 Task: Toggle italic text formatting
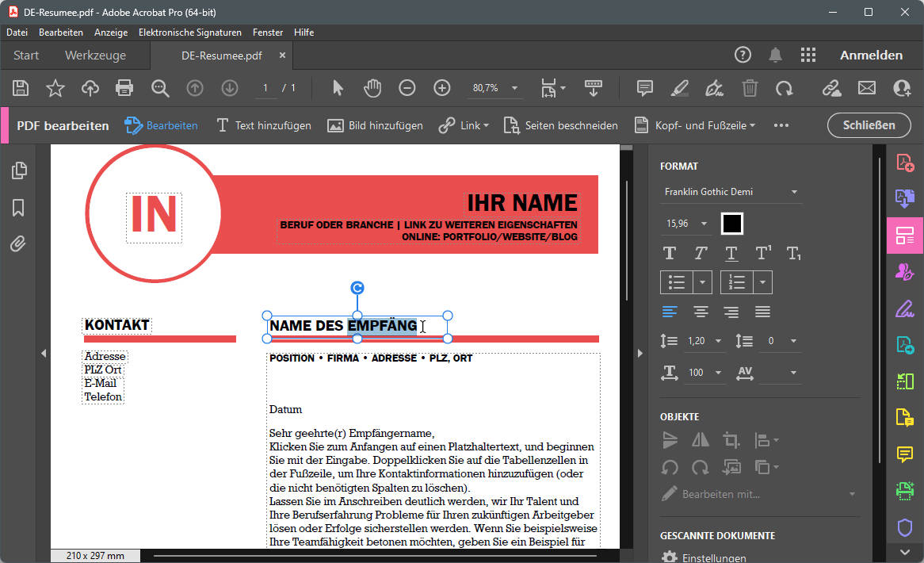(701, 253)
